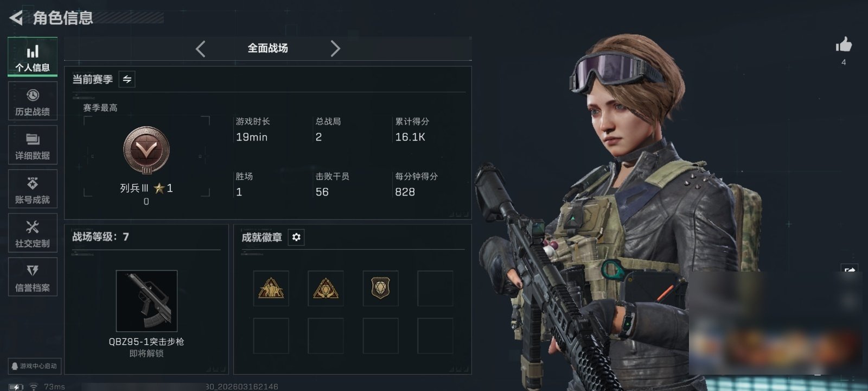
Task: Click the empty fourth badge slot
Action: (435, 288)
